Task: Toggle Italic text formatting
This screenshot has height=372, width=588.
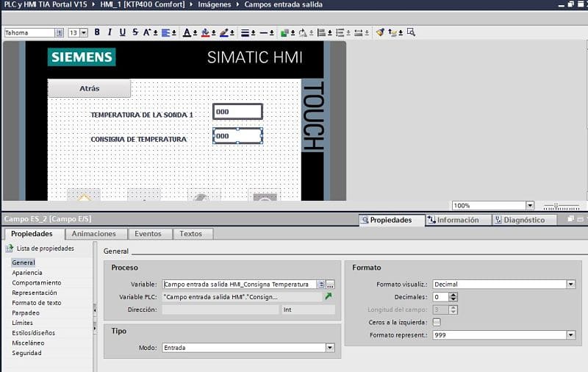Action: (110, 32)
